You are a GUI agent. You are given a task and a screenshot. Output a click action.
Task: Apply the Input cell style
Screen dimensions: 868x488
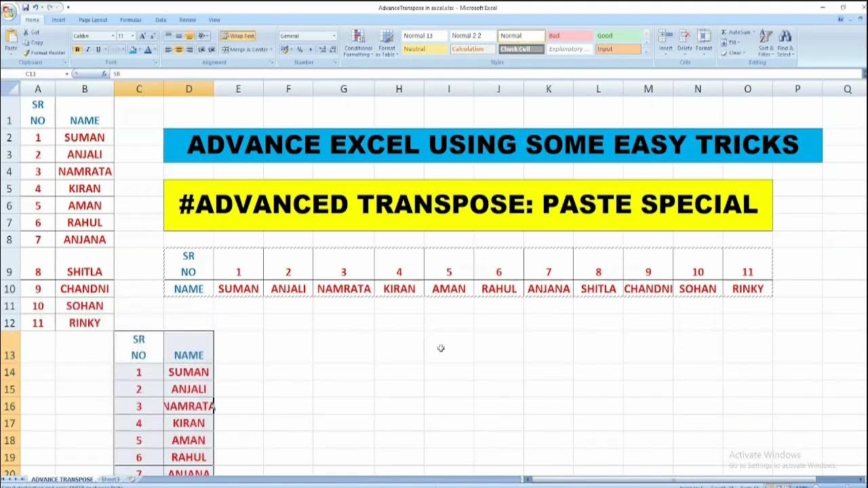[618, 49]
